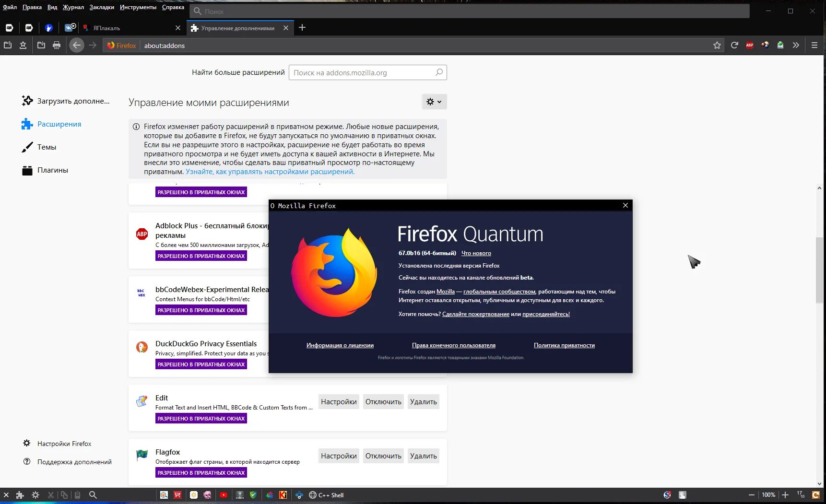This screenshot has height=504, width=826.
Task: Close the О Mozilla Firefox dialog
Action: (625, 205)
